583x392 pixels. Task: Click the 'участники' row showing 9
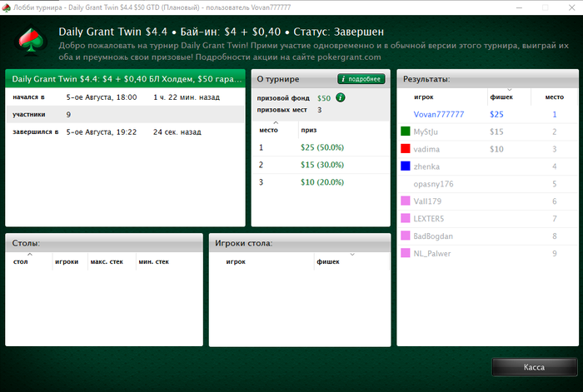(x=125, y=115)
